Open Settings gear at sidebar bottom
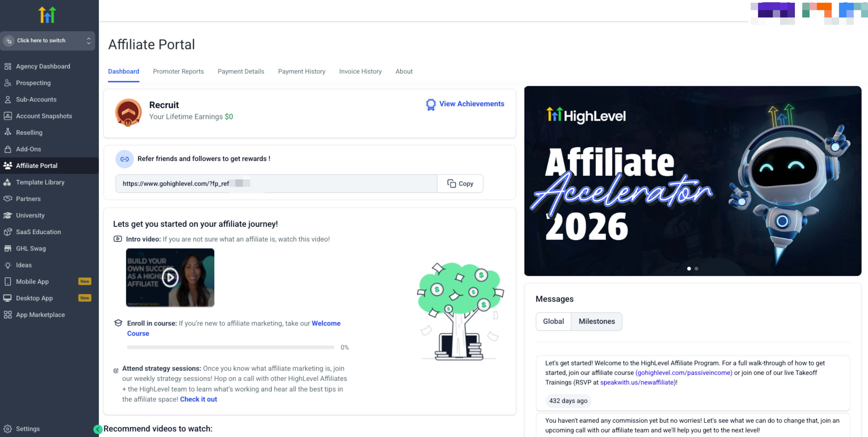 8,428
